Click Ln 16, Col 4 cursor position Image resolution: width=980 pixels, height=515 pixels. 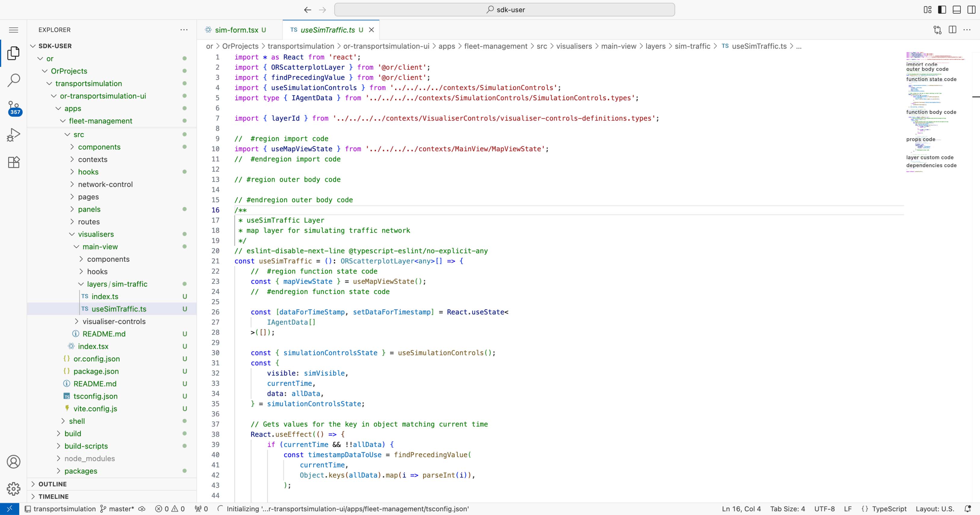[x=741, y=509]
